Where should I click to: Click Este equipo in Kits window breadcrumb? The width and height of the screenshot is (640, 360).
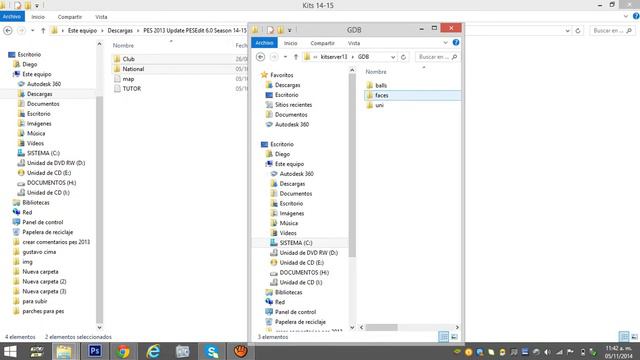pos(82,31)
